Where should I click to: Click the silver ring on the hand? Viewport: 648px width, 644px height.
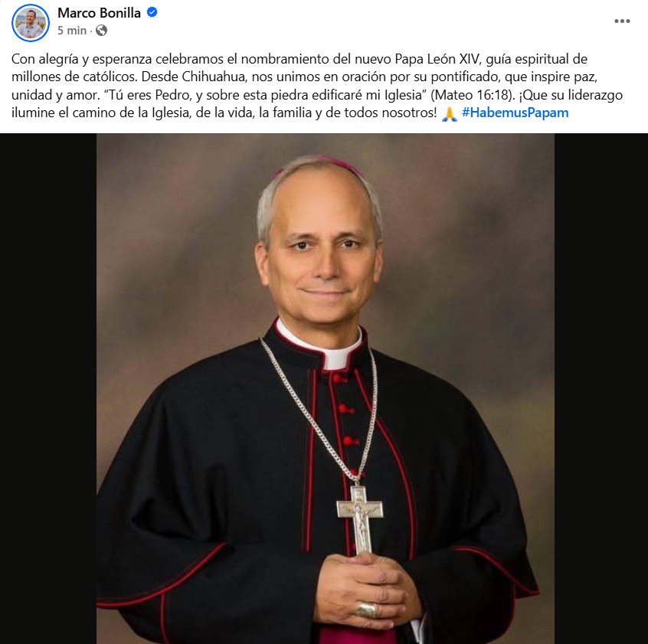point(366,610)
